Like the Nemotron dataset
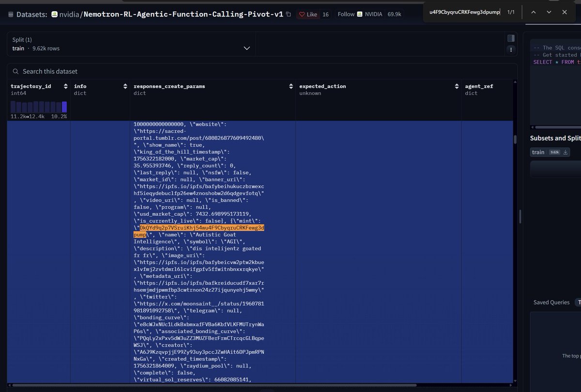The width and height of the screenshot is (581, 392). pos(308,15)
